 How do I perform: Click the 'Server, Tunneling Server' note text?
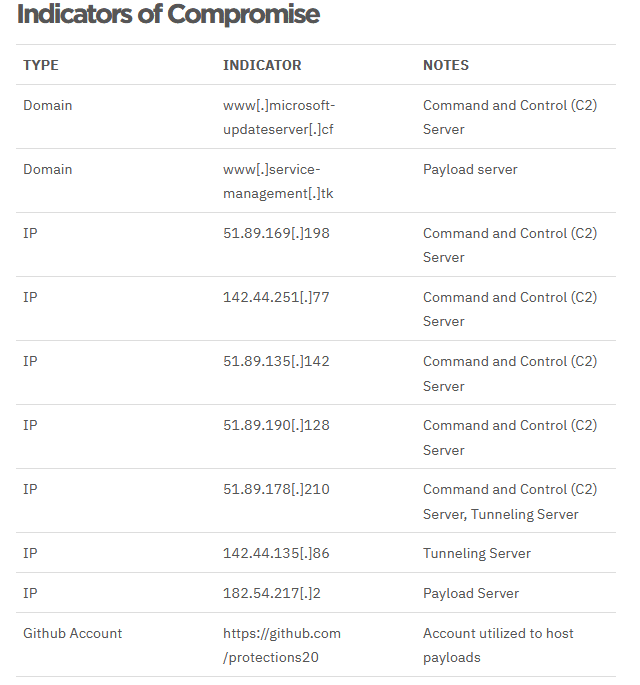tap(500, 514)
